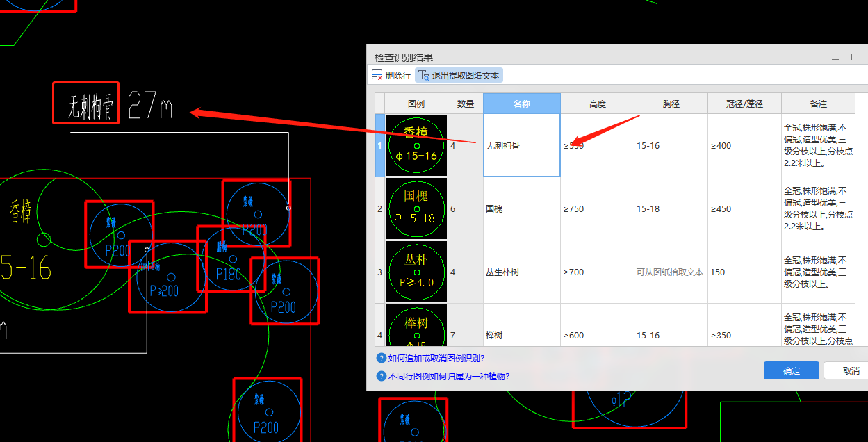
Task: Click the 名称 column header
Action: click(522, 104)
